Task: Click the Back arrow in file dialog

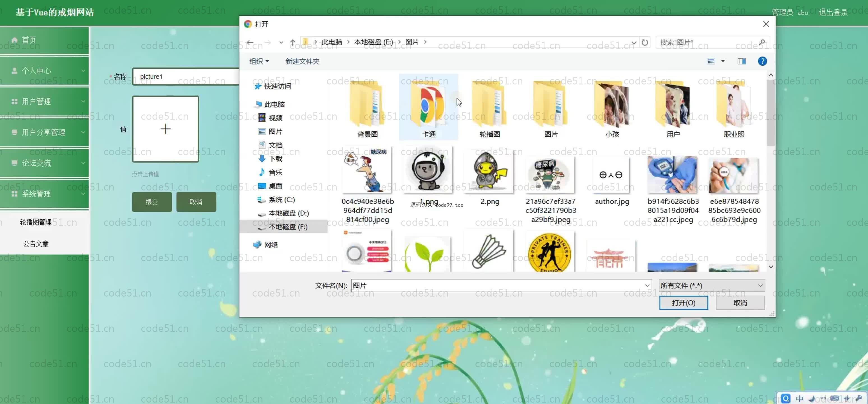Action: [x=250, y=42]
